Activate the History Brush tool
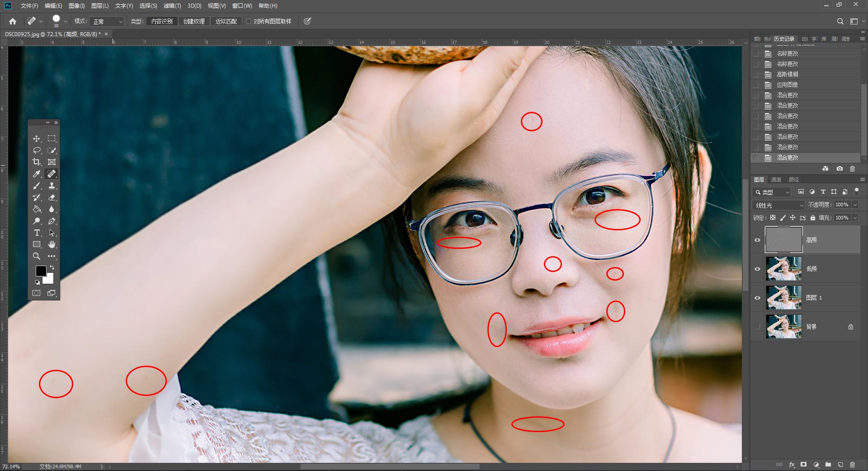The height and width of the screenshot is (471, 868). coord(37,197)
